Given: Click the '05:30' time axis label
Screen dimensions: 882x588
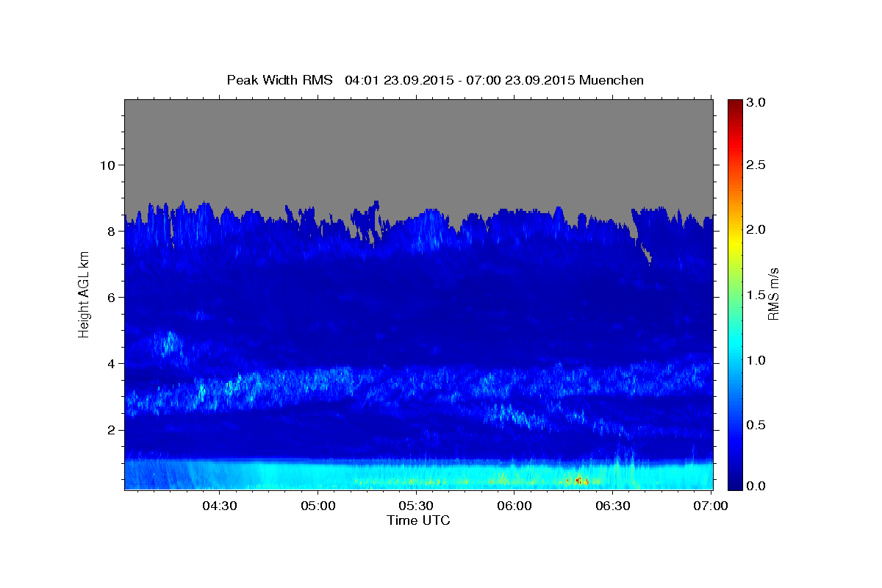Looking at the screenshot, I should pyautogui.click(x=416, y=506).
